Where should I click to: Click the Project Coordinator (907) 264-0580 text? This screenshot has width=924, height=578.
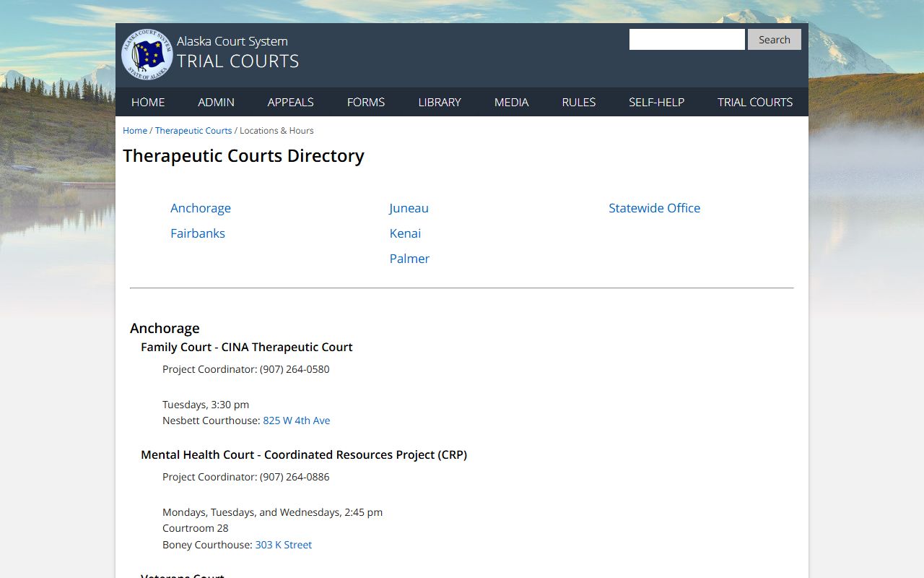pyautogui.click(x=246, y=369)
